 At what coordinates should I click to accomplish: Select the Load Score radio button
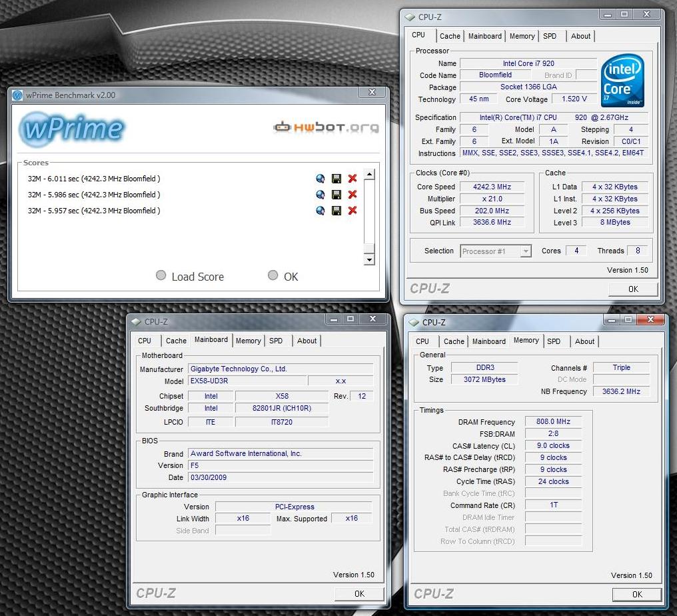coord(161,275)
